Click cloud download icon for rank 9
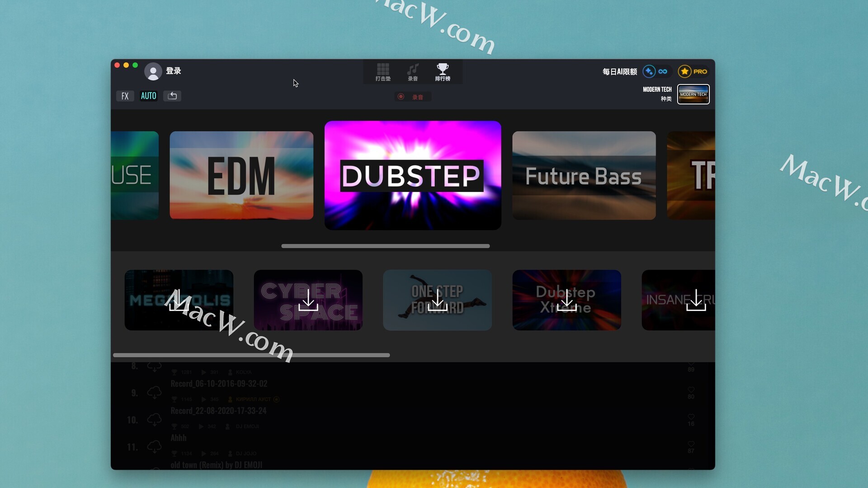Viewport: 868px width, 488px height. pyautogui.click(x=154, y=392)
